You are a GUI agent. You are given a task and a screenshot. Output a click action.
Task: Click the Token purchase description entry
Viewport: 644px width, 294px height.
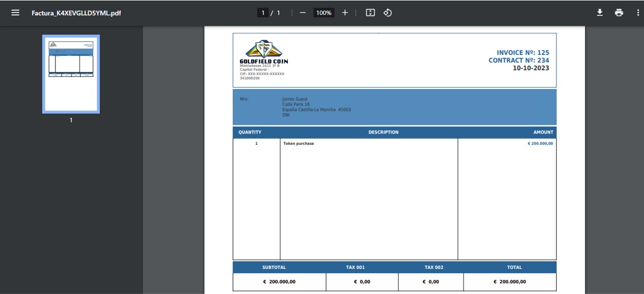(x=299, y=144)
